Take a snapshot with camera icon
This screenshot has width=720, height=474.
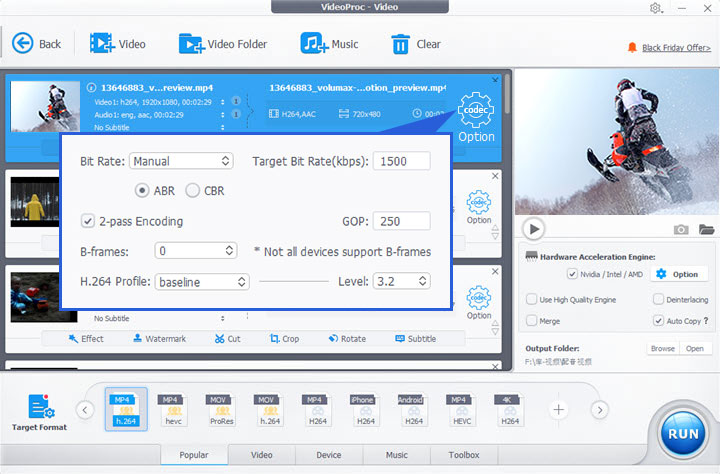(x=681, y=229)
